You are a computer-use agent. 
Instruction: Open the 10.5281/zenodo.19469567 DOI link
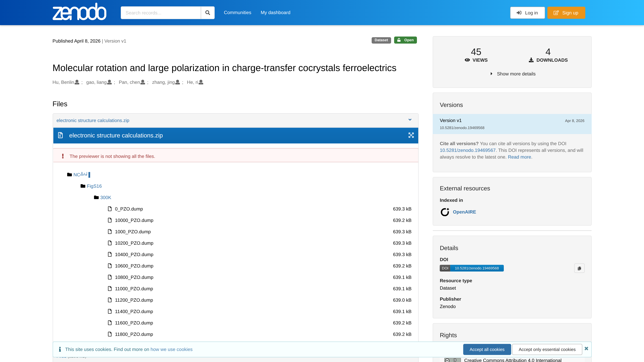click(468, 150)
